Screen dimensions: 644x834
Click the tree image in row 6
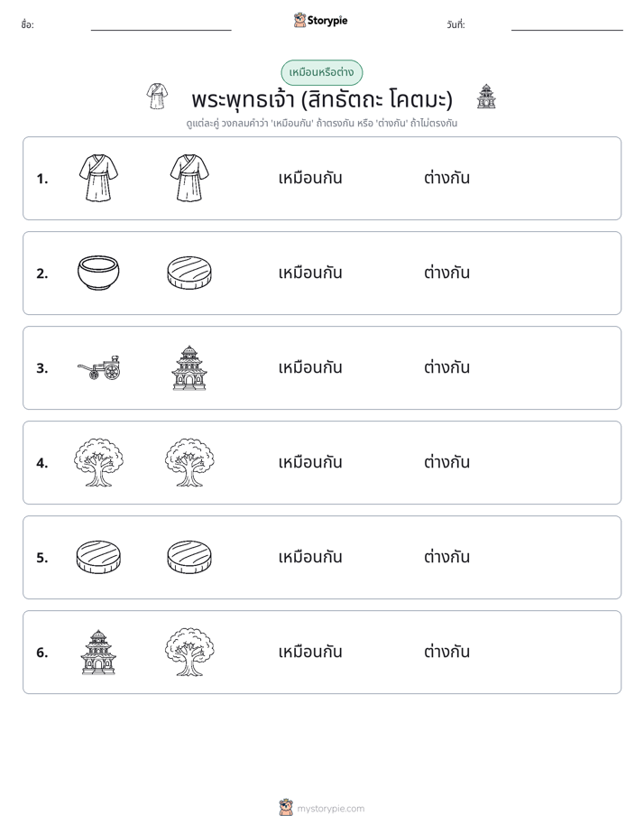pos(189,652)
